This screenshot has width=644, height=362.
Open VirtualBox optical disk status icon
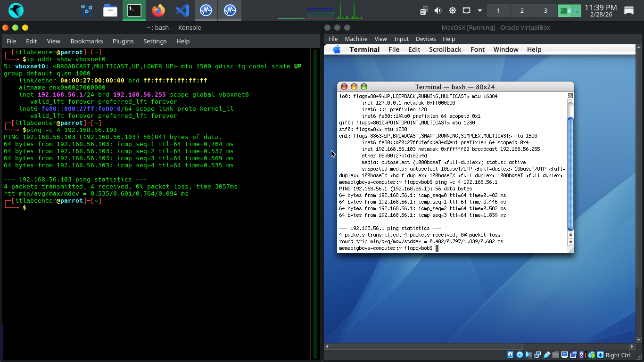click(520, 355)
